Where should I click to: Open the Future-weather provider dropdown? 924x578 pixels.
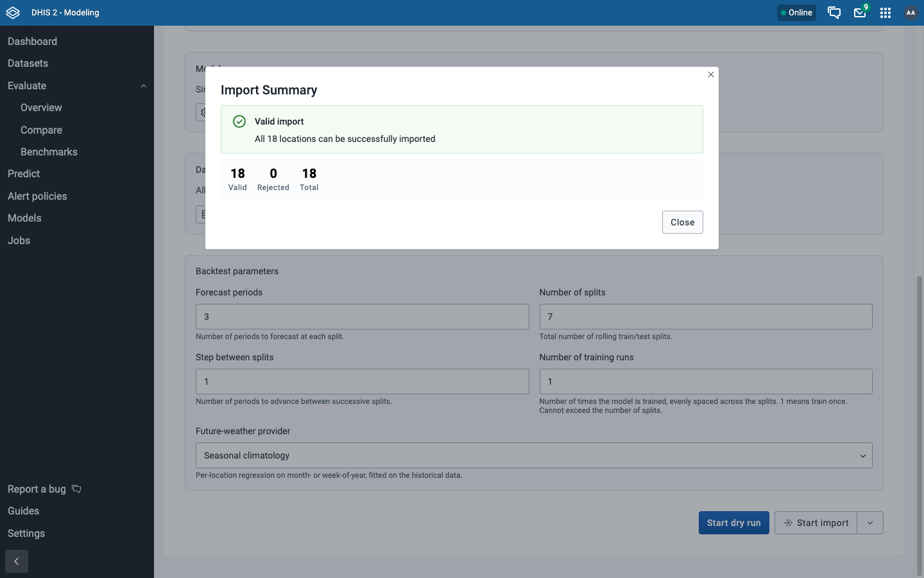click(x=534, y=455)
